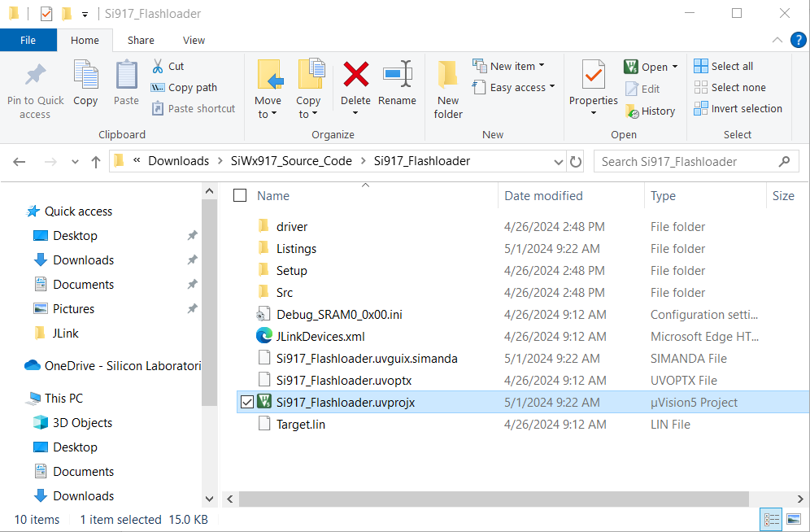Click Select all in ribbon
Viewport: 810px width, 532px height.
[724, 66]
